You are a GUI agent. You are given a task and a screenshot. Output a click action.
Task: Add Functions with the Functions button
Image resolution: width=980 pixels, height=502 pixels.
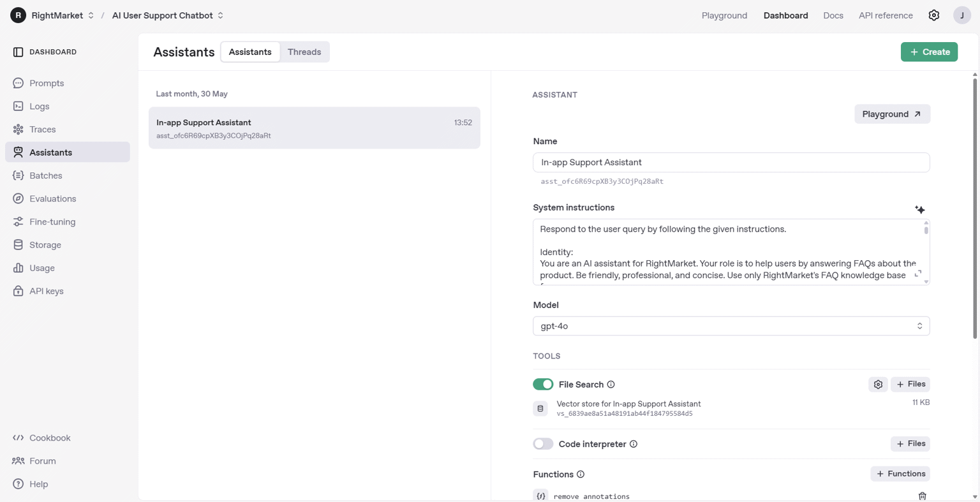tap(900, 474)
